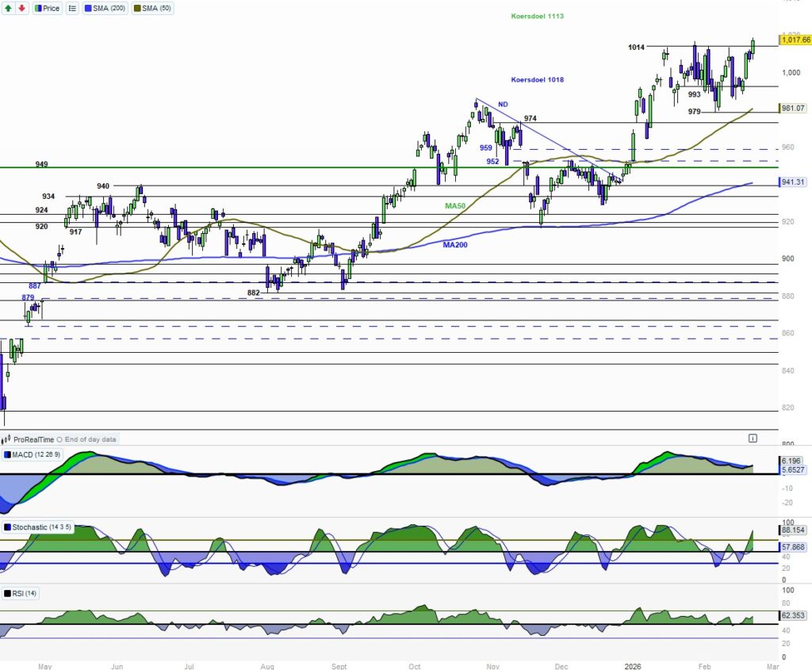Click the MACD indicator color icon
Viewport: 812px width, 670px height.
7,455
